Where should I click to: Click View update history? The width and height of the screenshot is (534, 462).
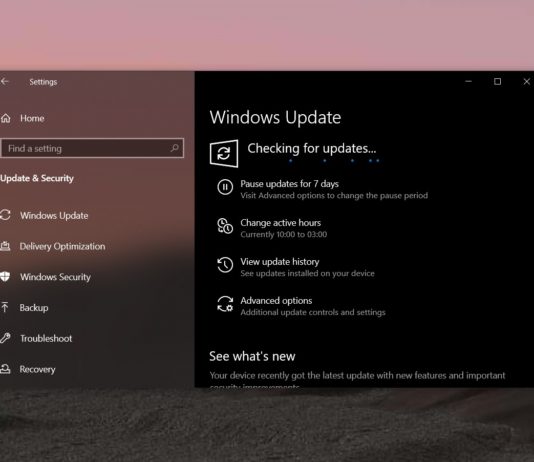[x=280, y=261]
